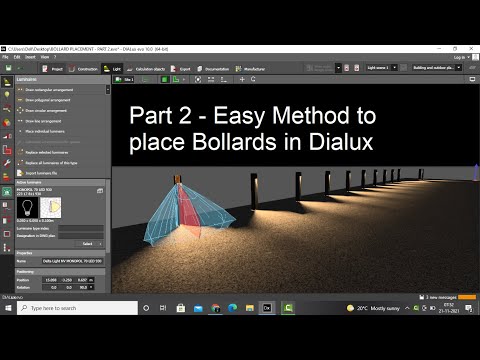
Task: Switch to the Calculation objects tab
Action: (x=146, y=69)
